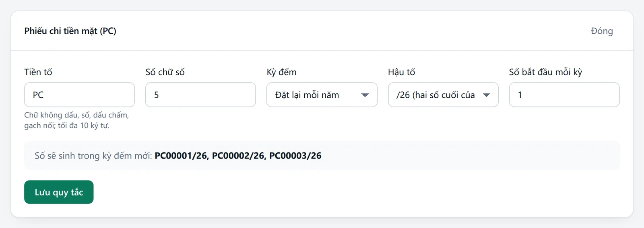Screen dimensions: 644x228
Task: Click the Tiền tố field label
Action: pos(38,72)
